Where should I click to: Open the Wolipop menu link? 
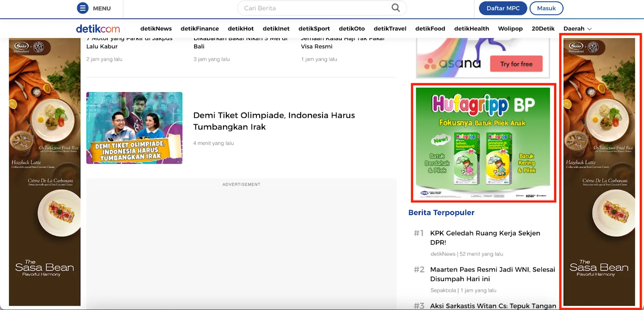(510, 29)
